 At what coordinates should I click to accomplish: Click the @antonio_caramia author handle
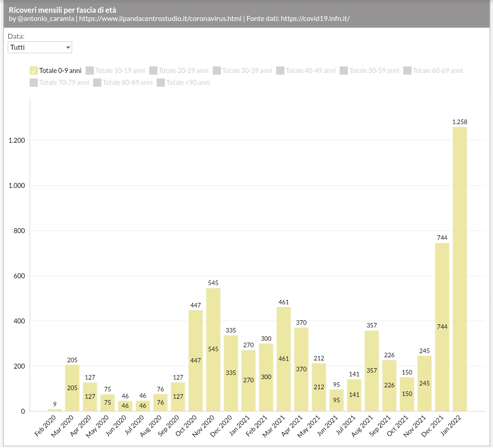[x=46, y=19]
